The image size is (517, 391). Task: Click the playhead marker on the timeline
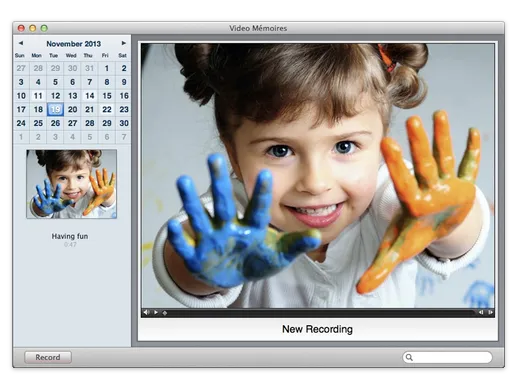[x=165, y=313]
